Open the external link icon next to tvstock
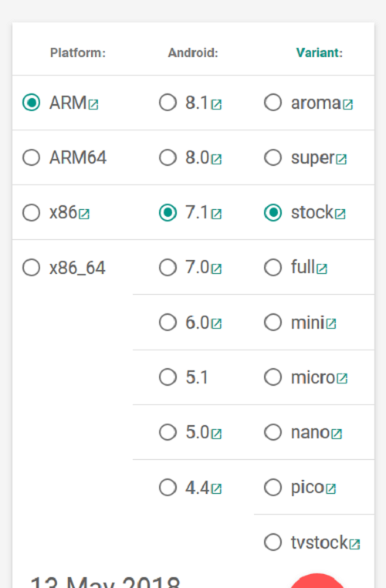 pyautogui.click(x=354, y=544)
